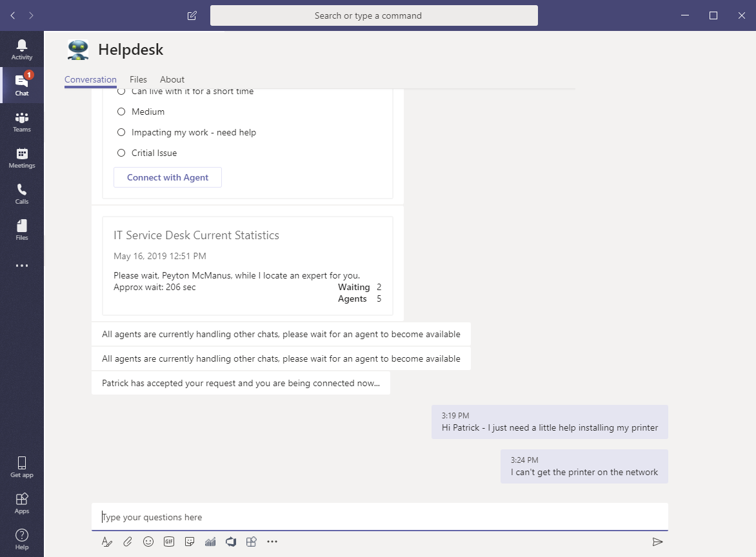Click the Stream video icon in compose toolbar

click(x=231, y=542)
